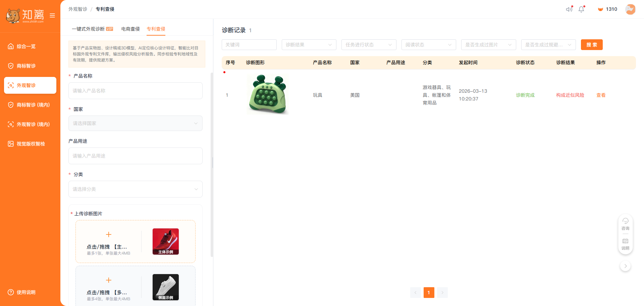Image resolution: width=644 pixels, height=306 pixels.
Task: Open the 咨询 floating chat icon
Action: pos(626,224)
